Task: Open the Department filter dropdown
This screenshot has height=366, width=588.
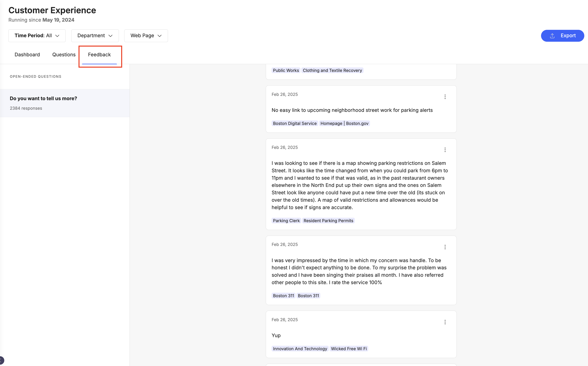Action: tap(95, 36)
